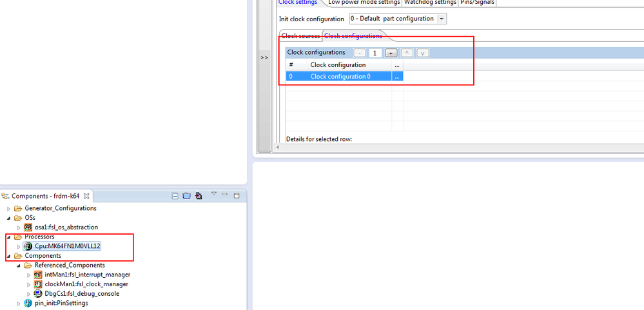Switch to Low power mode settings tab
The width and height of the screenshot is (644, 310).
pos(364,3)
